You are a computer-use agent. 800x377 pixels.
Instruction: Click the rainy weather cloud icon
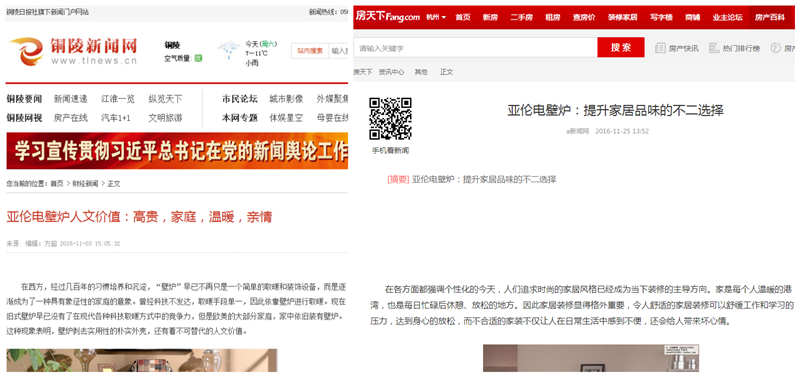click(x=228, y=51)
